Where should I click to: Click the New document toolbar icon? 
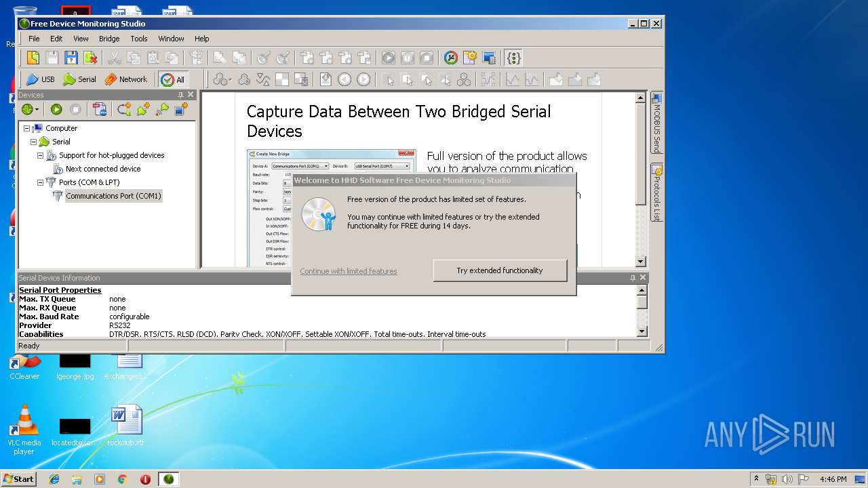click(x=33, y=58)
